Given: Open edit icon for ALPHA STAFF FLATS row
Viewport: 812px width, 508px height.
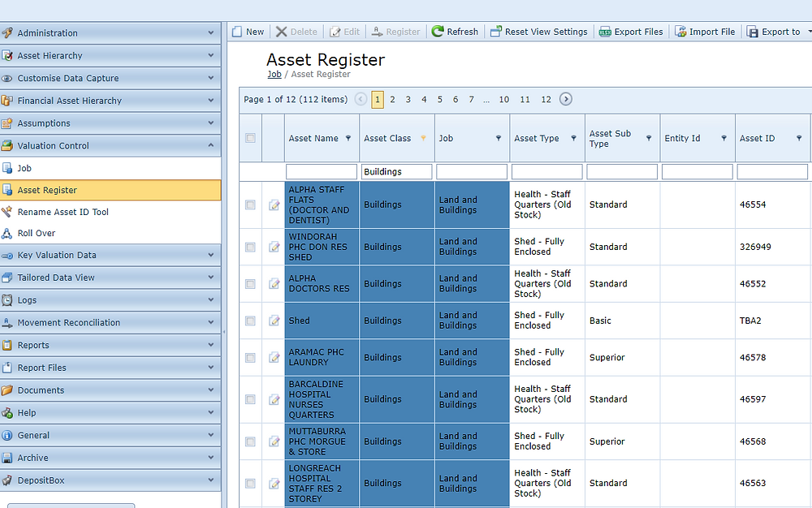Looking at the screenshot, I should click(x=274, y=204).
